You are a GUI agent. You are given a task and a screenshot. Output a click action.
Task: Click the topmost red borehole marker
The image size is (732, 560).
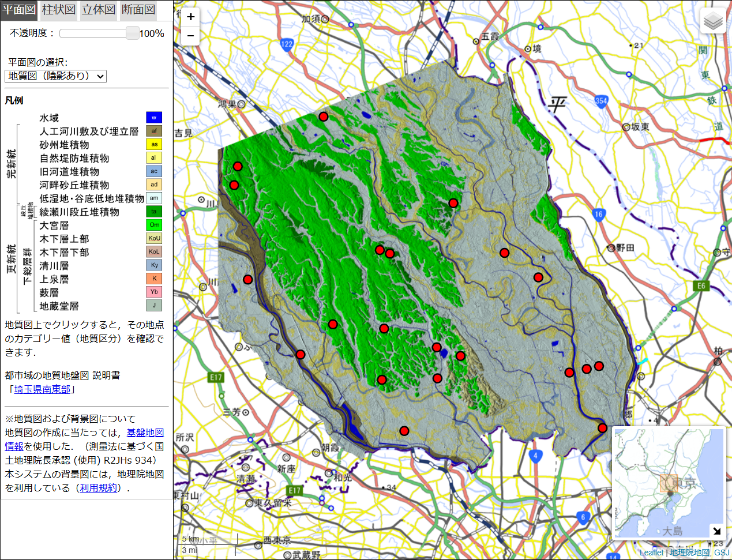(324, 116)
